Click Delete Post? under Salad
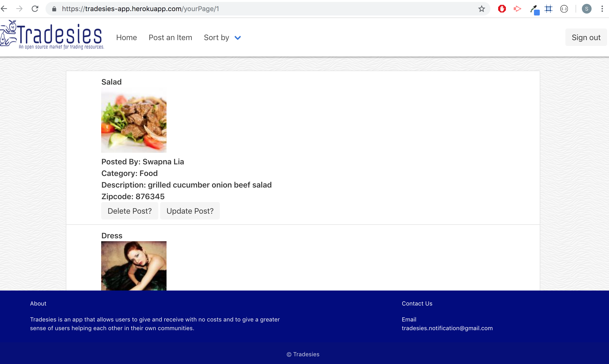 coord(129,211)
